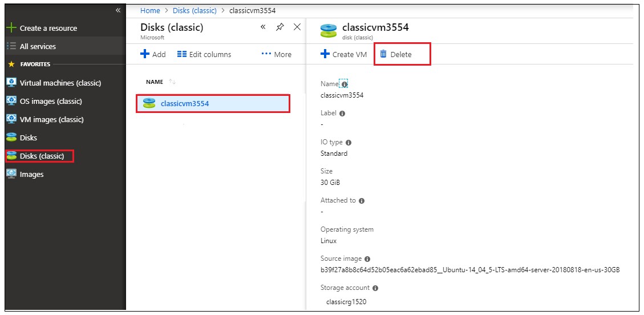Open Images sidebar label

click(x=31, y=174)
